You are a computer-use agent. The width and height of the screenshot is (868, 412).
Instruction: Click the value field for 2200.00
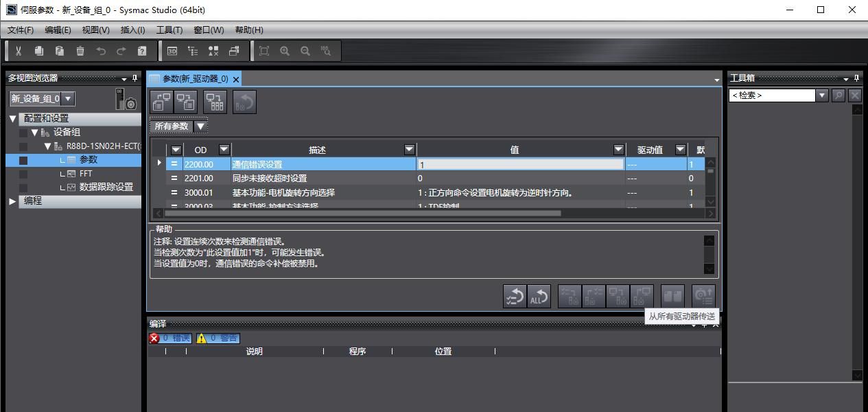pos(521,165)
